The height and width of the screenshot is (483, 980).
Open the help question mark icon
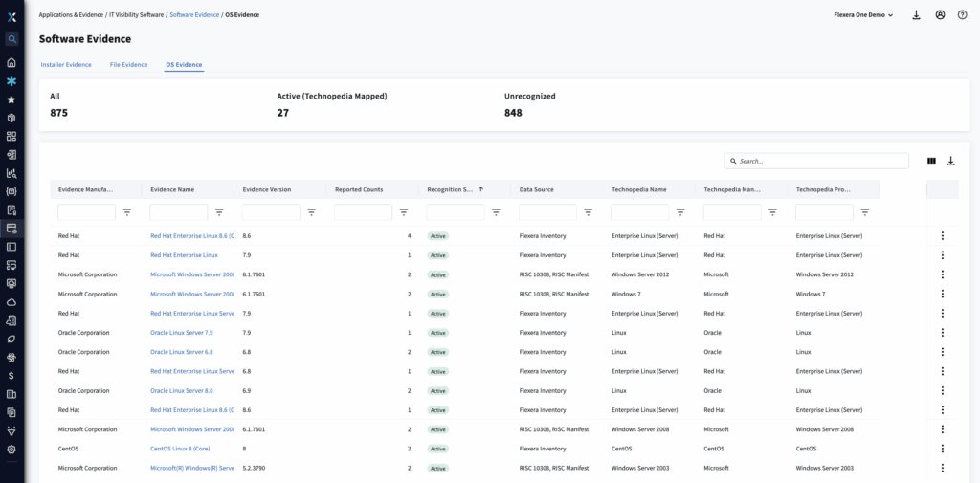(x=962, y=15)
